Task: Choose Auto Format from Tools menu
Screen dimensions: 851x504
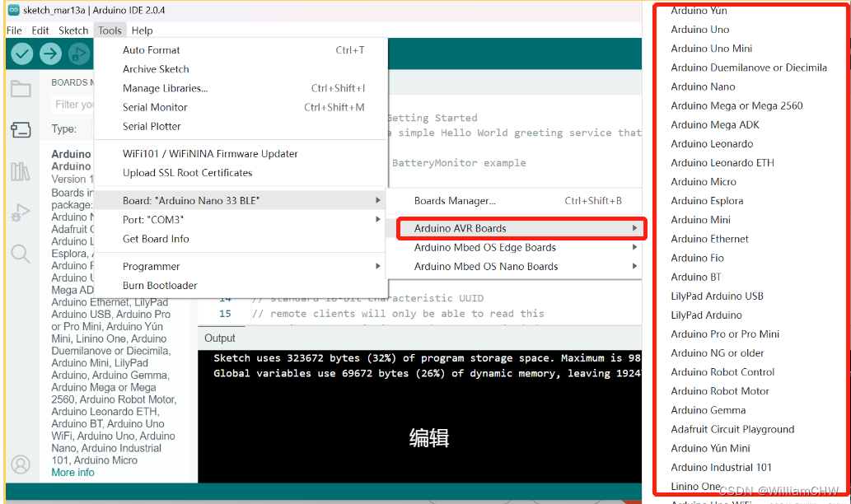Action: [x=241, y=50]
